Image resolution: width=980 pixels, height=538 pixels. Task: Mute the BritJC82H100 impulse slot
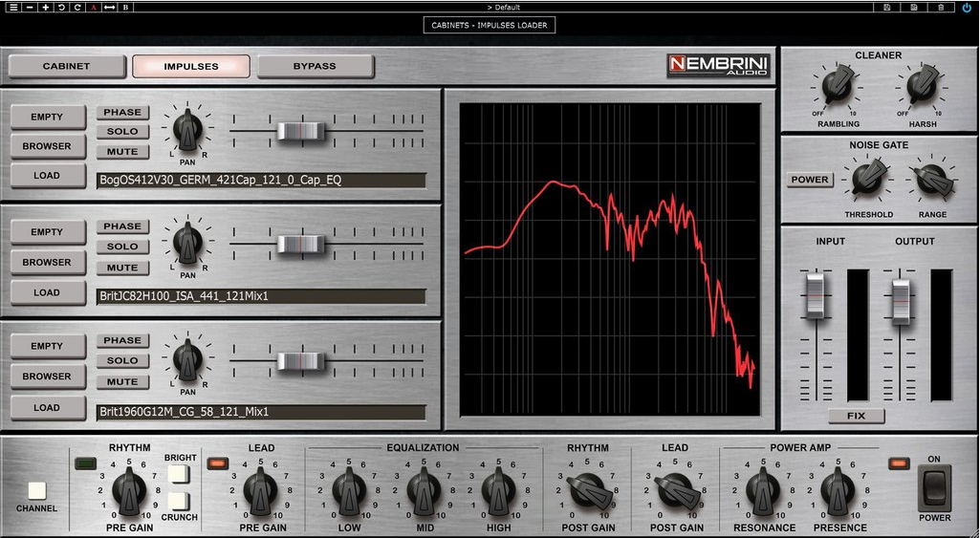(x=122, y=268)
